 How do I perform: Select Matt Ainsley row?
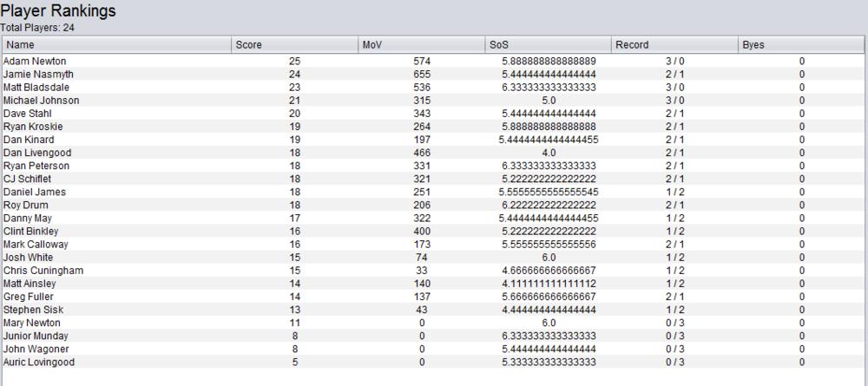(30, 284)
